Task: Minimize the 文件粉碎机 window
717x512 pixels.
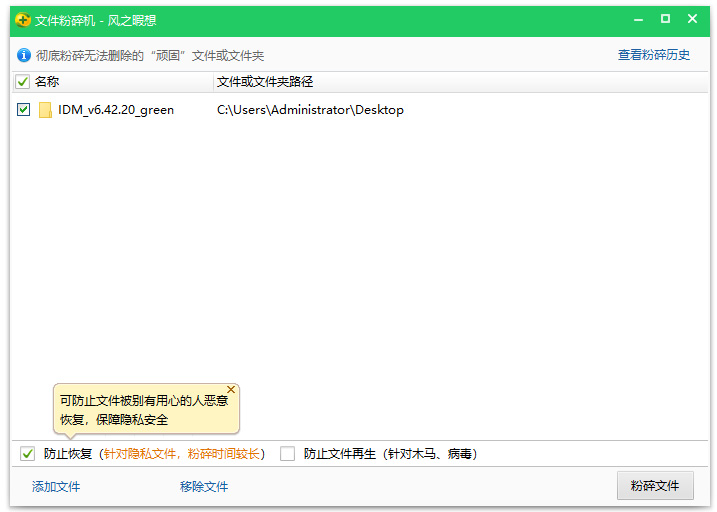Action: pos(638,20)
